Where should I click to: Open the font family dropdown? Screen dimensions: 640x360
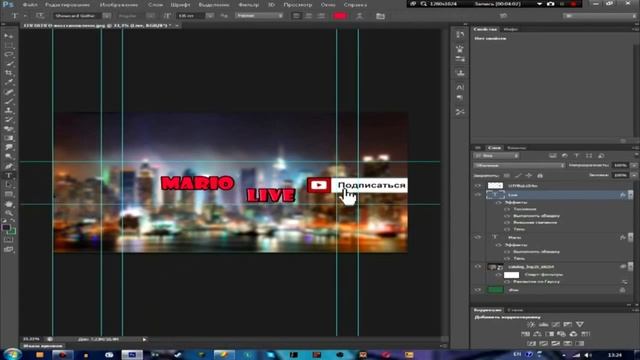pos(107,16)
